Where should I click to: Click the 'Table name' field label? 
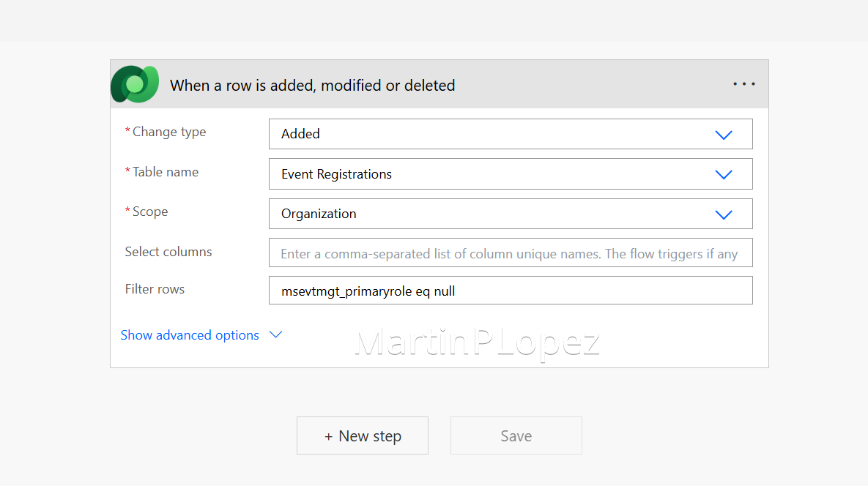click(x=165, y=172)
